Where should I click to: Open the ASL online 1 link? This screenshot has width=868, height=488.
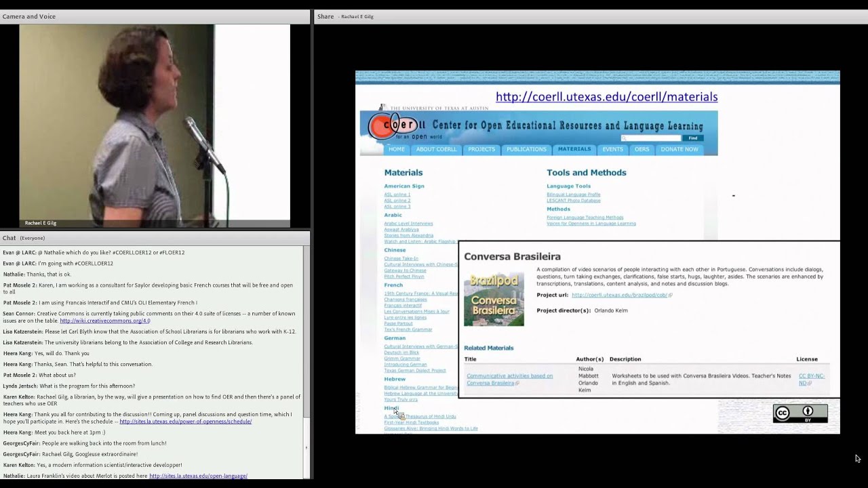coord(397,195)
